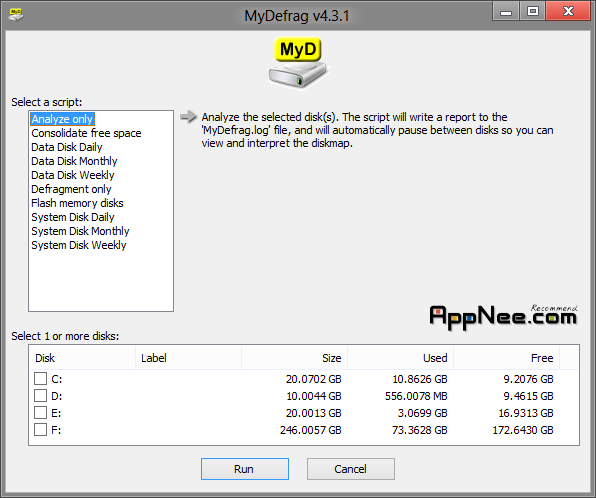Screen dimensions: 596x498
Task: Select Flash memory disks script
Action: click(77, 203)
